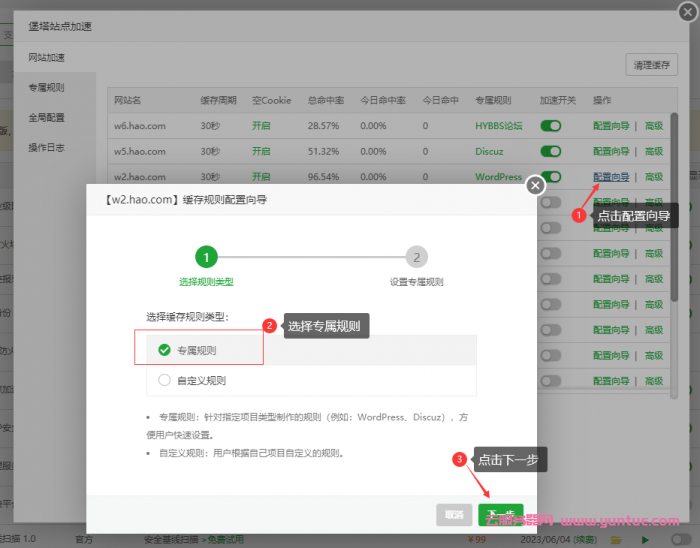Click the 开启 Cookie status for w6.hao.com
This screenshot has width=700, height=548.
click(x=261, y=126)
